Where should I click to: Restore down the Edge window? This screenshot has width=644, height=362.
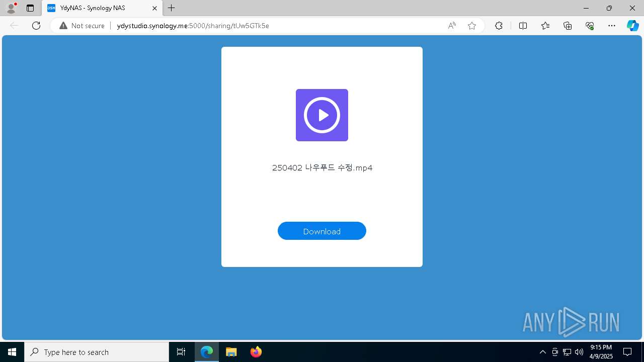coord(609,8)
